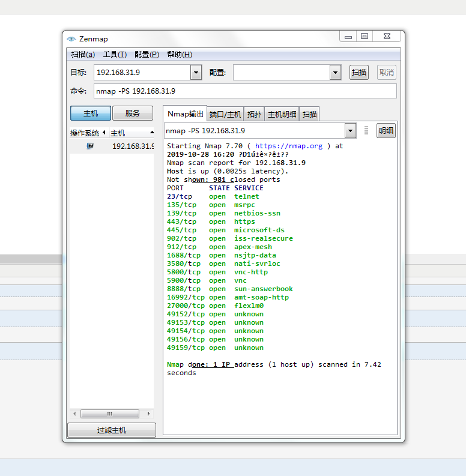Screen dimensions: 466x476
Task: Click the OS icon beside host 192.168.31.9
Action: click(x=90, y=146)
